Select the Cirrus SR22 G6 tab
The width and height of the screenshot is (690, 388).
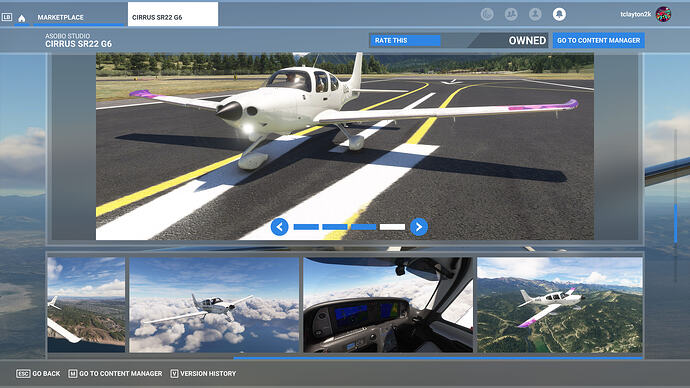point(173,15)
